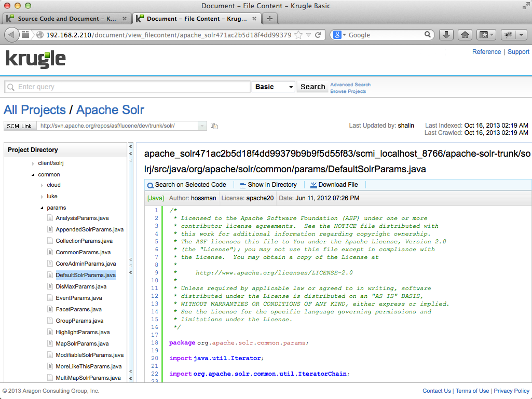Click the query field magnifier icon
This screenshot has width=532, height=399.
point(11,87)
